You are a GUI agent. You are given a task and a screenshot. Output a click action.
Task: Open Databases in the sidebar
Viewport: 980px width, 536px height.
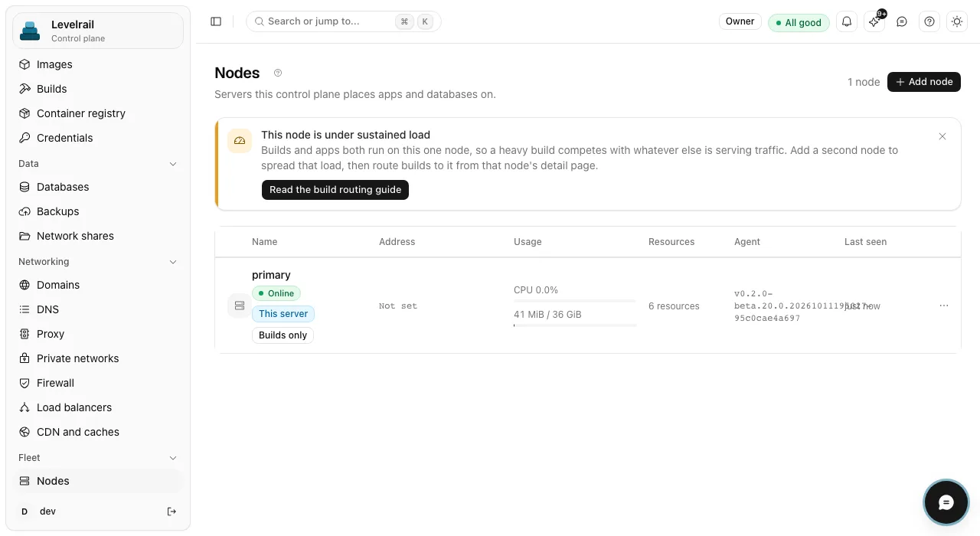tap(98, 187)
